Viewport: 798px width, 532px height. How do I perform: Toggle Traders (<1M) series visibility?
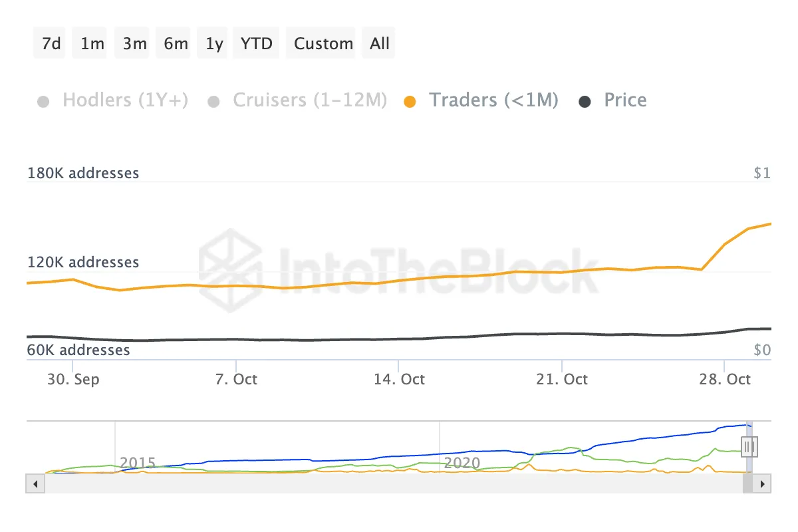pyautogui.click(x=493, y=100)
